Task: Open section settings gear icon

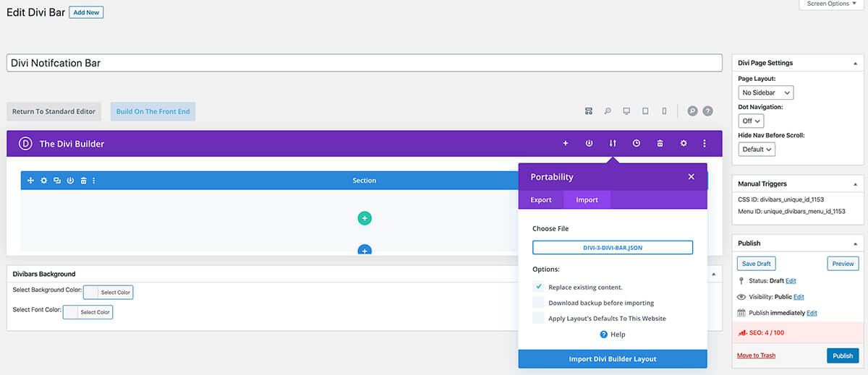Action: point(43,180)
